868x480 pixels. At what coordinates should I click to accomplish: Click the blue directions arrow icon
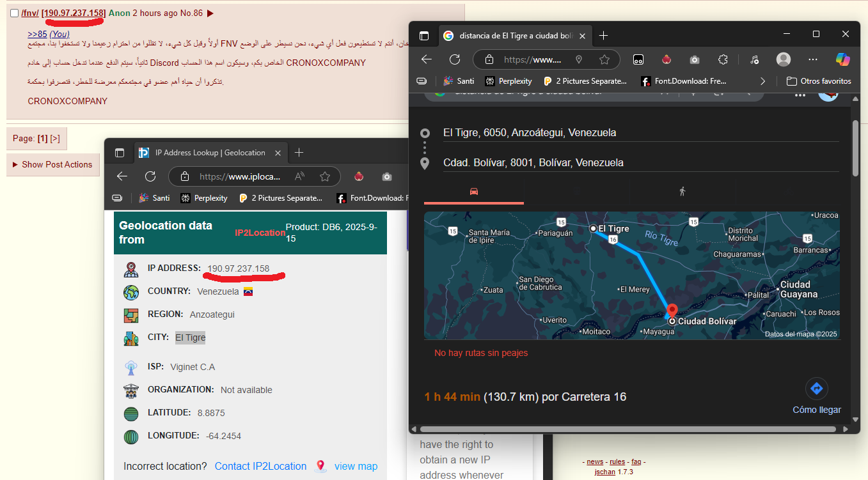(816, 389)
